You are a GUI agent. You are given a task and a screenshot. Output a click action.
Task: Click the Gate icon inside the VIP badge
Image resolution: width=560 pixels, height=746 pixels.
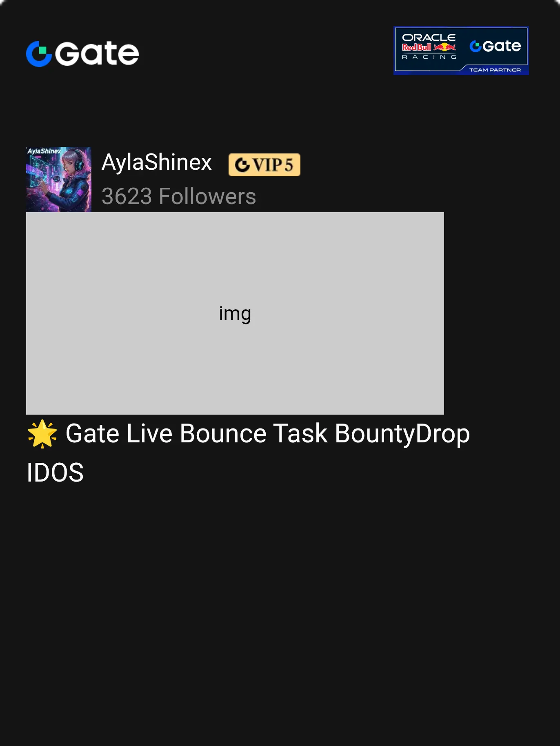coord(242,165)
